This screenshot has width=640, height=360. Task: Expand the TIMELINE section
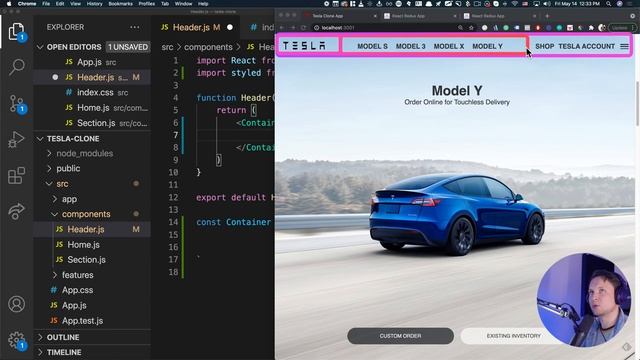click(x=64, y=353)
